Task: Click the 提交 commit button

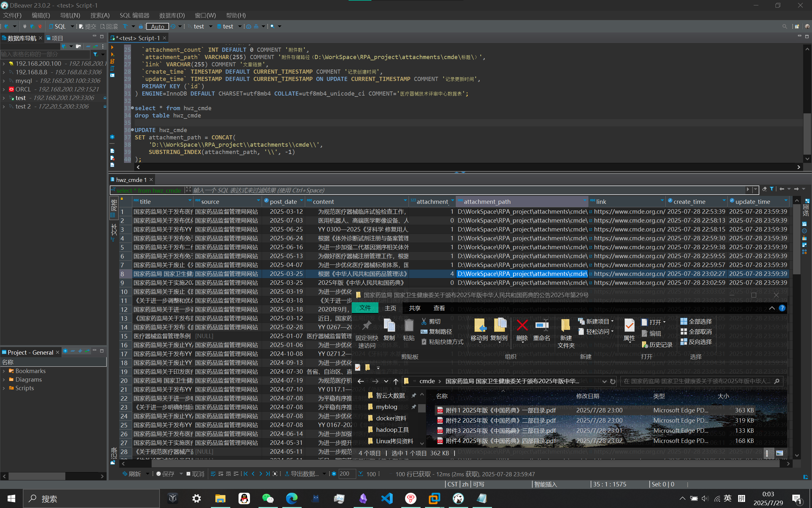Action: coord(88,26)
